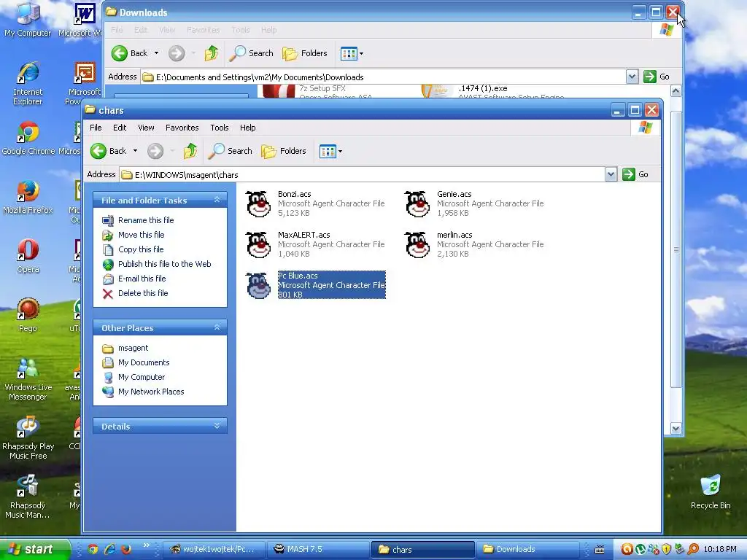747x560 pixels.
Task: Collapse the File and Folder Tasks panel
Action: [217, 200]
